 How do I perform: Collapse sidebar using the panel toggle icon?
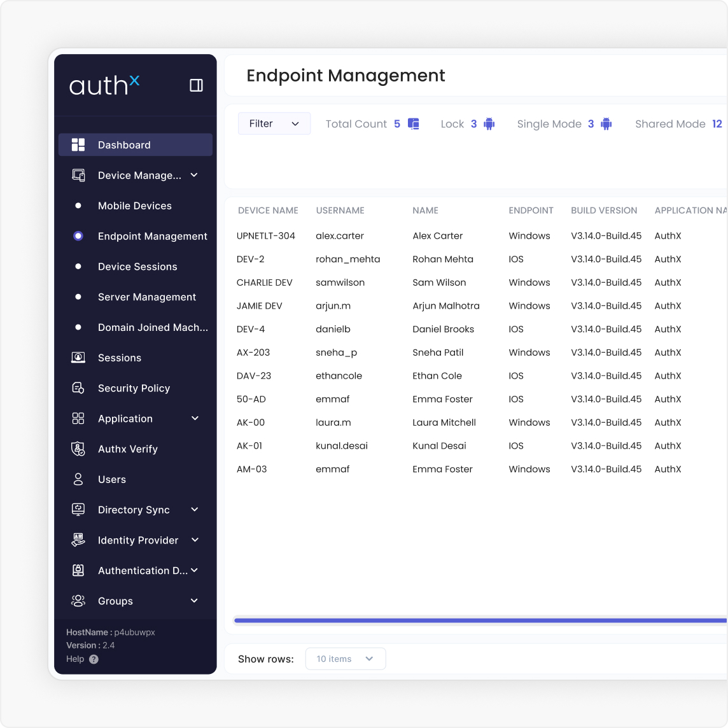tap(196, 85)
